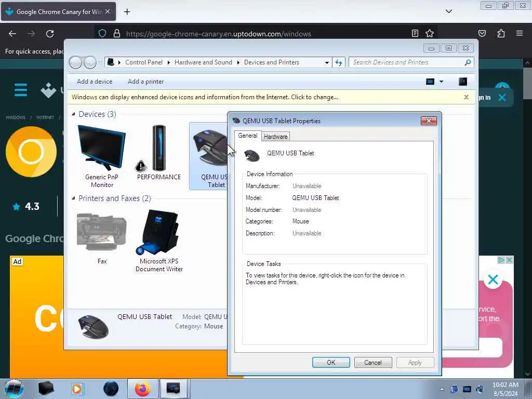Open the Pocket save icon
Screen dimensions: 532x399
482,33
